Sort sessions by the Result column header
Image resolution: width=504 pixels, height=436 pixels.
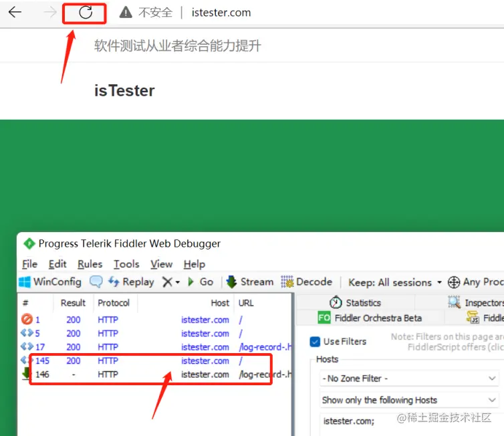pyautogui.click(x=73, y=303)
